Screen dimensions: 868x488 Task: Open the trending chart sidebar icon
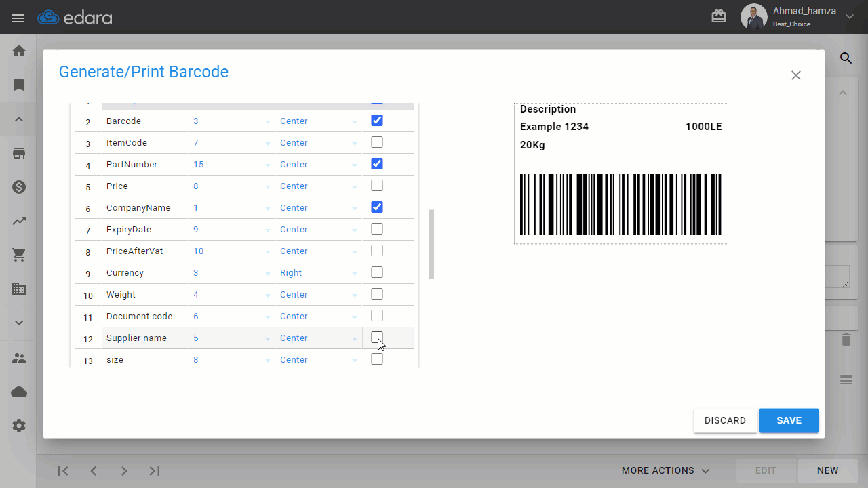[19, 221]
